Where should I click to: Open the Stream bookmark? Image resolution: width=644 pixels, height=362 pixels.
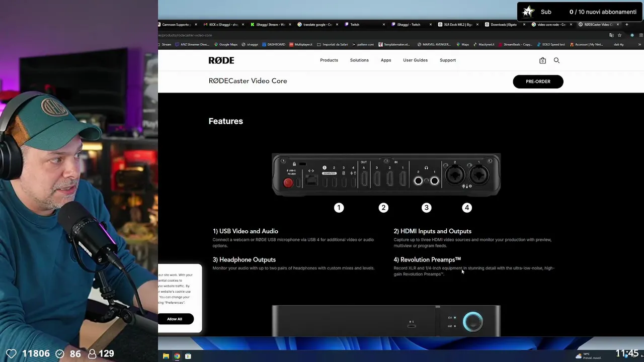pyautogui.click(x=164, y=44)
